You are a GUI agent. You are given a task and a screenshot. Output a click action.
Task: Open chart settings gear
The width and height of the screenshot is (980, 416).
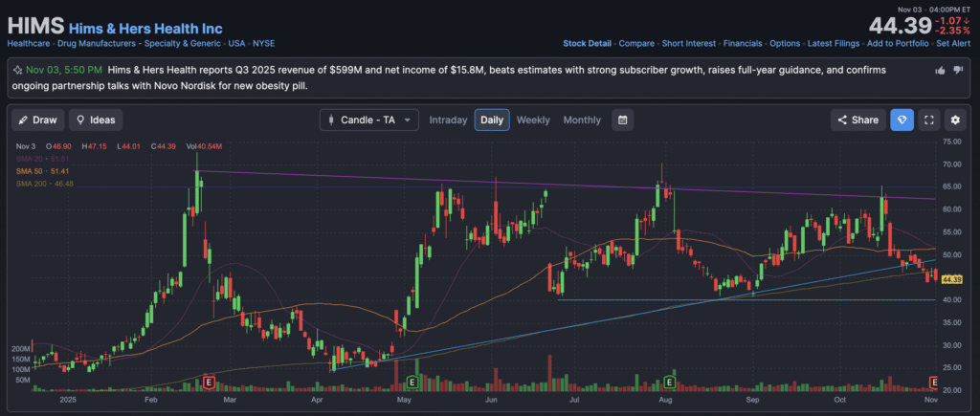(x=954, y=120)
